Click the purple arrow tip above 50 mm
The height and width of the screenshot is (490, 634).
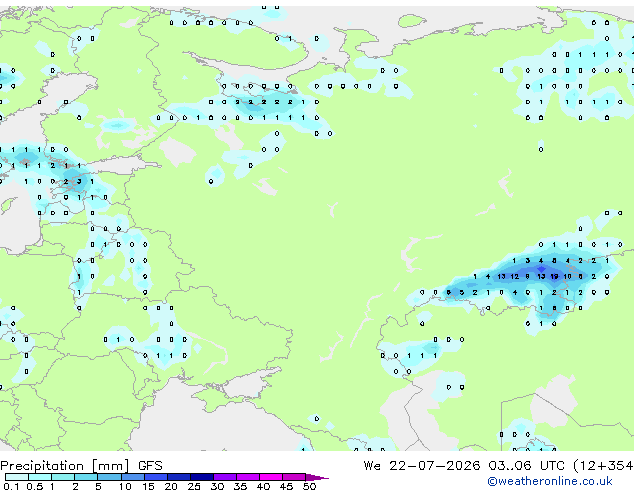[317, 477]
